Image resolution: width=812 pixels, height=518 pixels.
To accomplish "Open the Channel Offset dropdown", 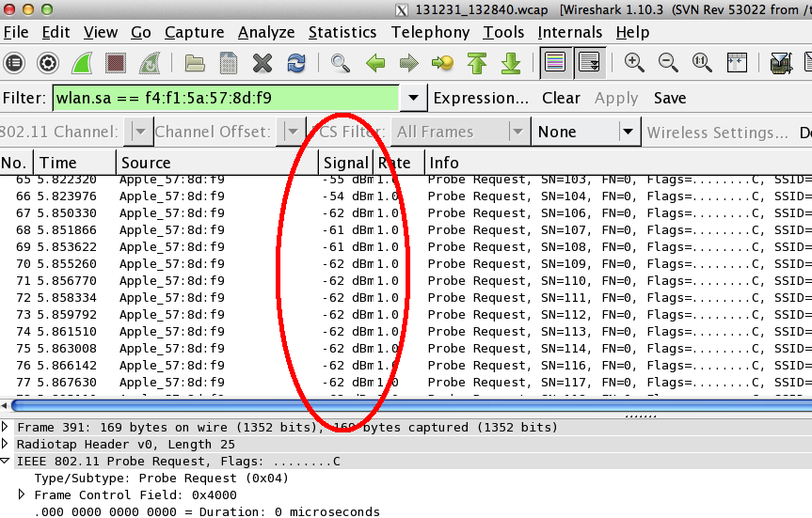I will point(291,132).
